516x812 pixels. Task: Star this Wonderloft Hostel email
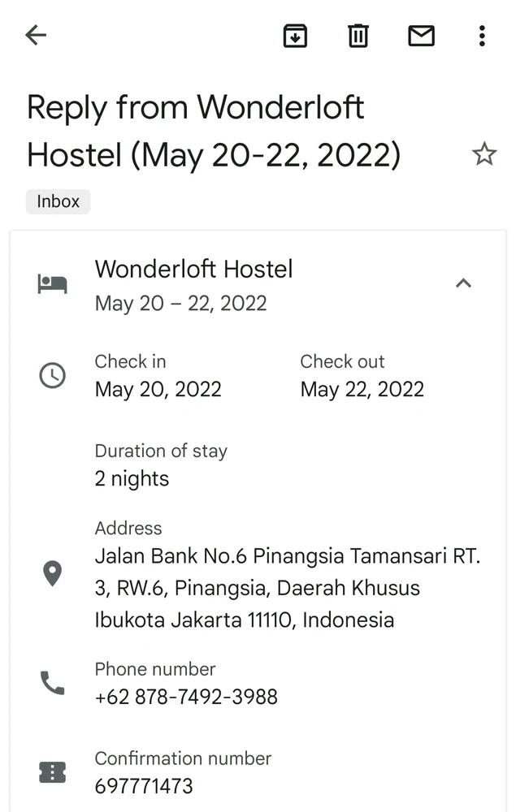click(484, 153)
